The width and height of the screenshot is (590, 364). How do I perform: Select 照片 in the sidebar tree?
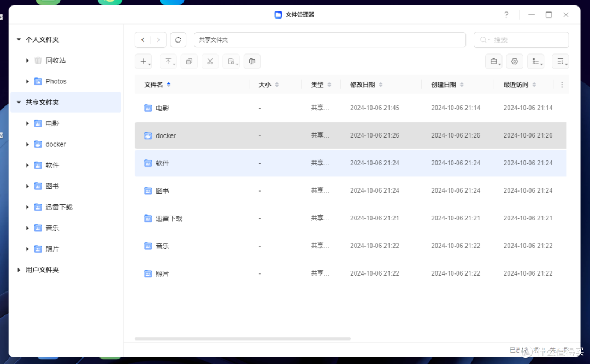pos(52,249)
